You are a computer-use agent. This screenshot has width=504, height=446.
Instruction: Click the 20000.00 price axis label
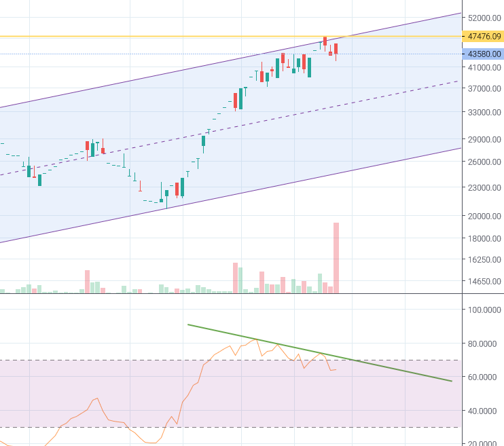pyautogui.click(x=484, y=216)
